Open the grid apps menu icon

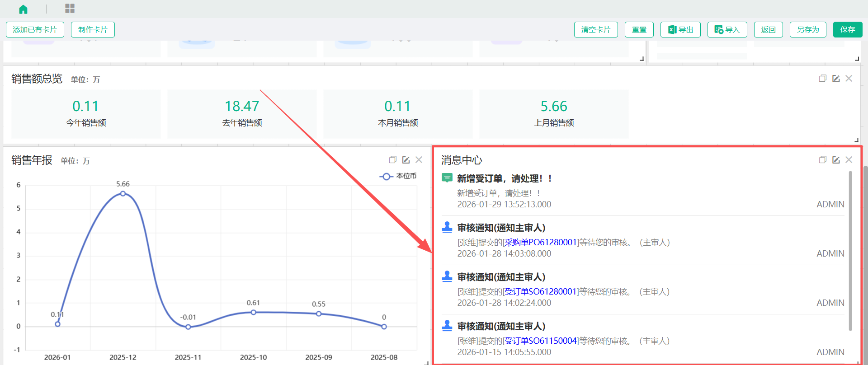tap(70, 9)
